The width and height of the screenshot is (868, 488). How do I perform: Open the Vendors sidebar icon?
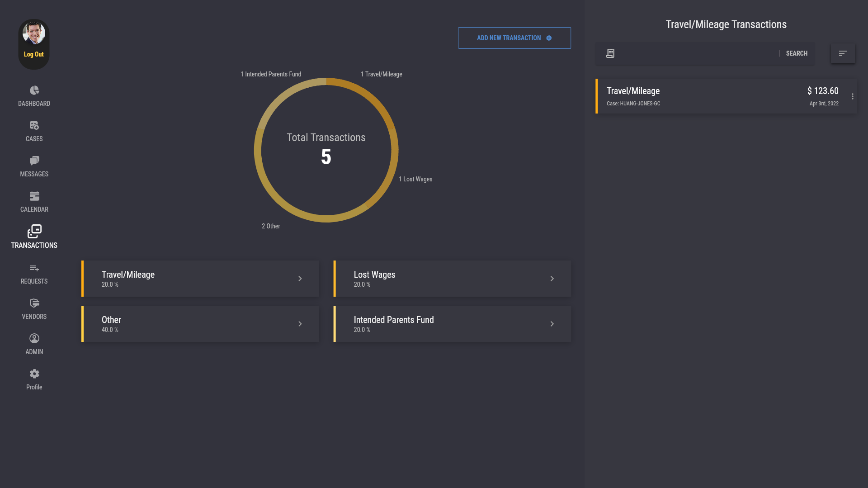[34, 303]
